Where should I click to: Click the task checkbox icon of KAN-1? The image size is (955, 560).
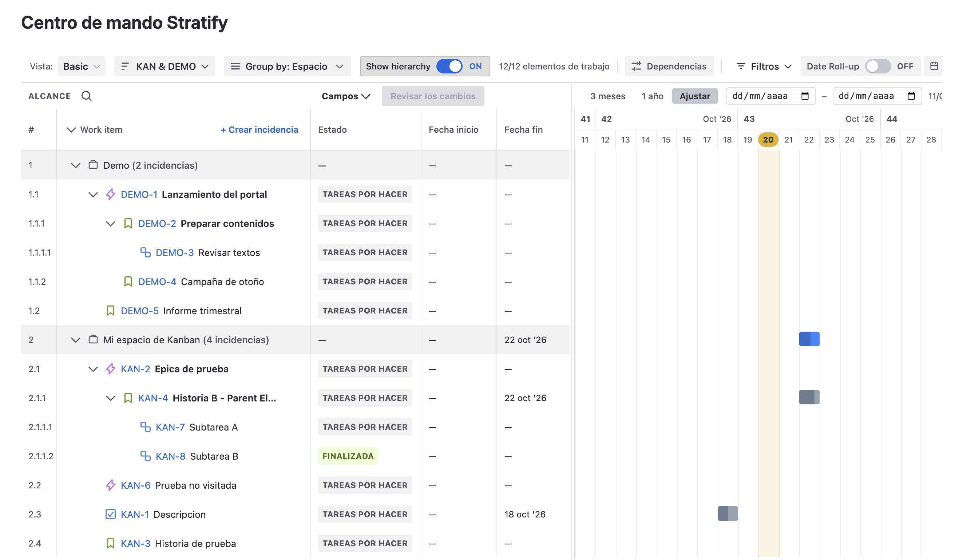point(110,514)
